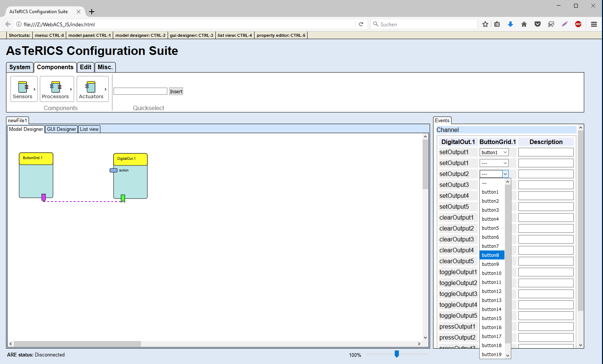Choose the --- empty option in list

click(492, 183)
